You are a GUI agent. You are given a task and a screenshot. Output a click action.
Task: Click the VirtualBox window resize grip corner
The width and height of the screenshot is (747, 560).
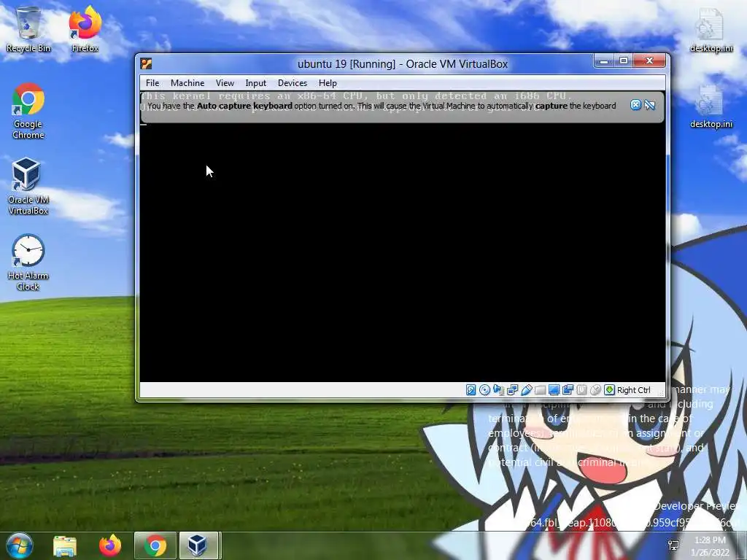[661, 393]
